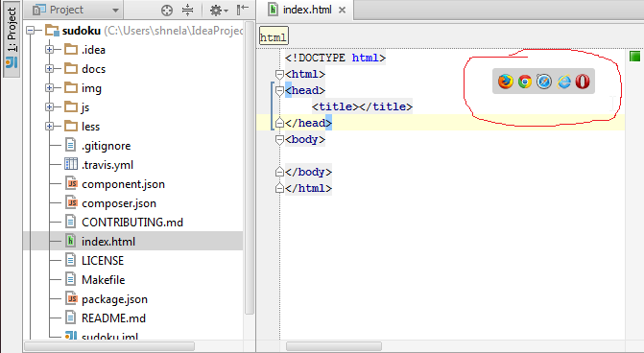Open page in Chrome browser
This screenshot has width=644, height=353.
[x=524, y=82]
